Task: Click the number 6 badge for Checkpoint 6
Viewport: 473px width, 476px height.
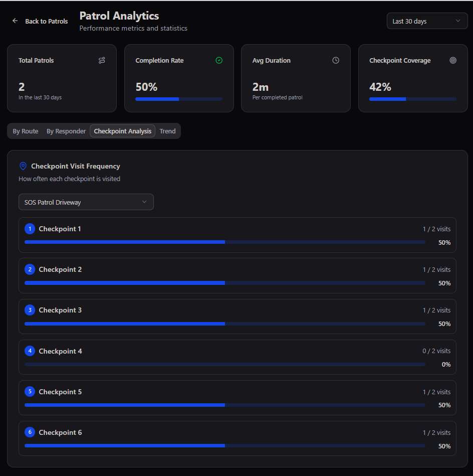Action: click(30, 432)
